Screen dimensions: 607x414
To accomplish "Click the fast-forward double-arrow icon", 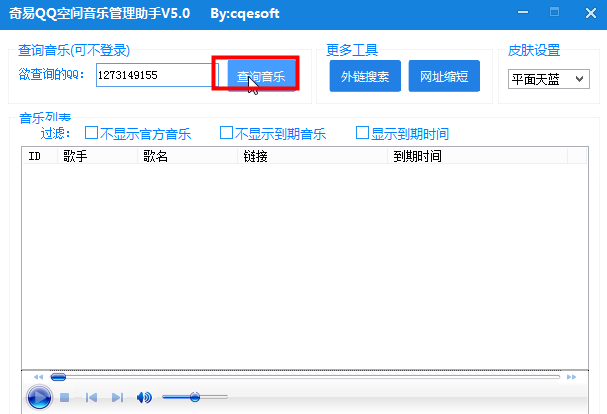I will (x=571, y=377).
